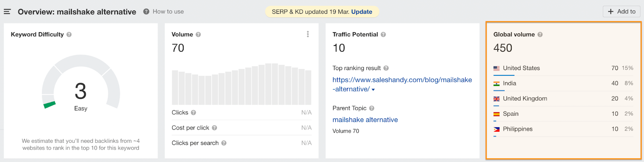The width and height of the screenshot is (644, 162).
Task: Click the Volume 70 text under Parent Topic
Action: coord(346,131)
